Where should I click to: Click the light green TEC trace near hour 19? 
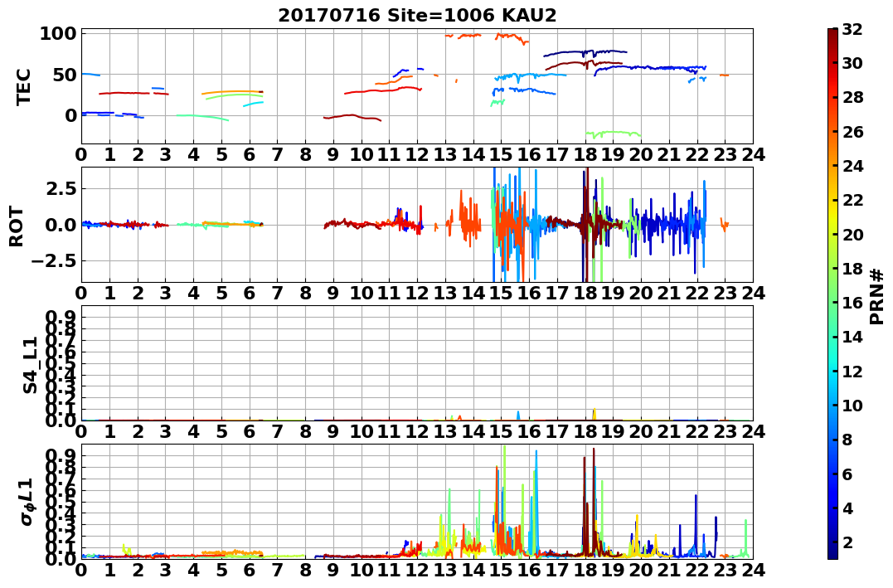pyautogui.click(x=614, y=134)
